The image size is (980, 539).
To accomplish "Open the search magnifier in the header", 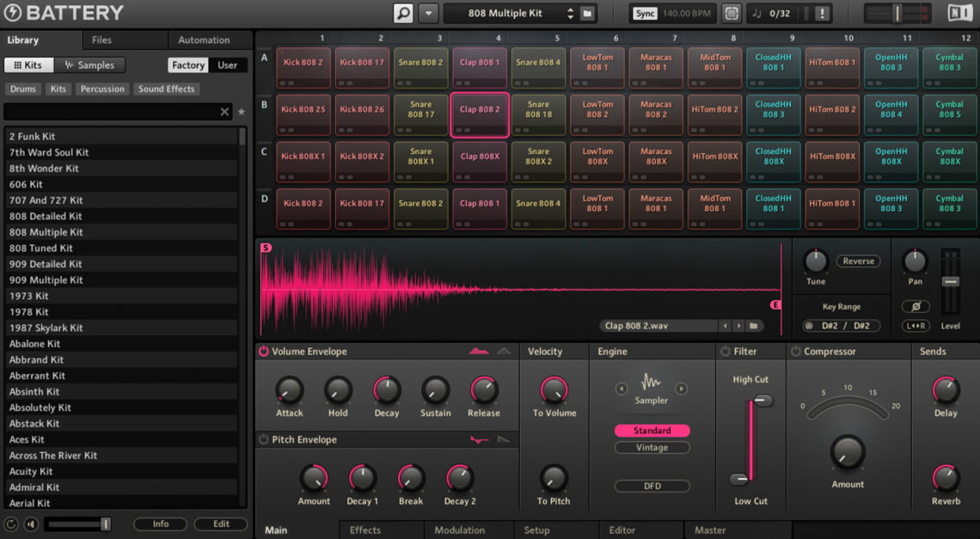I will pos(404,14).
